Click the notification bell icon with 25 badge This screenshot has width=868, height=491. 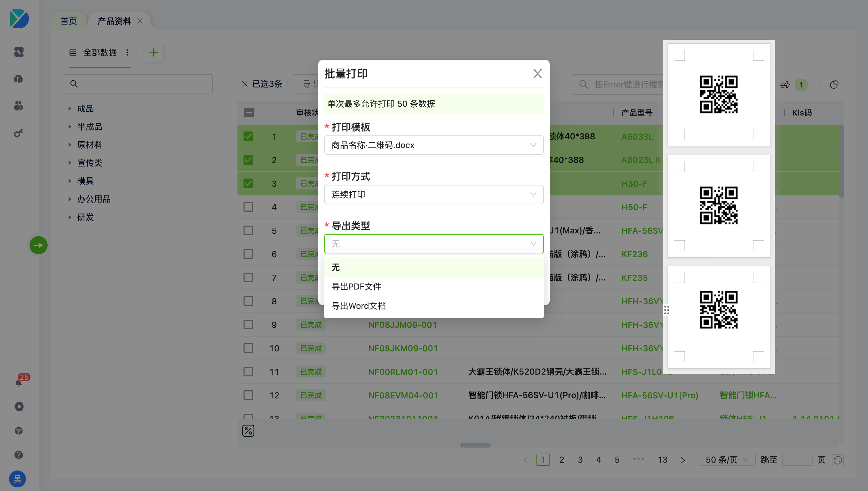point(19,382)
